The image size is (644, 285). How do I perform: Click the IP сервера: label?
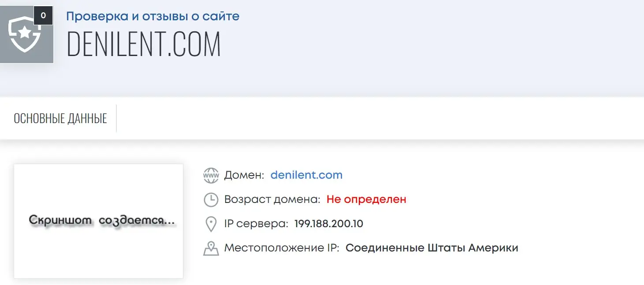(x=256, y=224)
